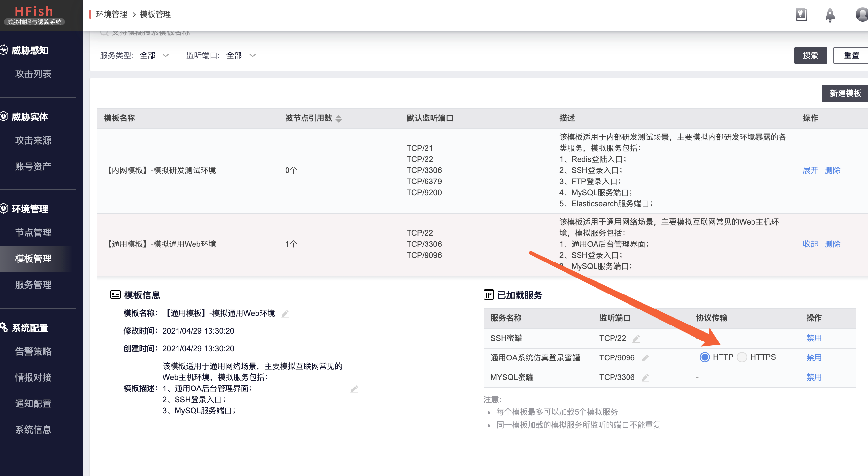
Task: Open the rocket notification icon
Action: (x=829, y=15)
